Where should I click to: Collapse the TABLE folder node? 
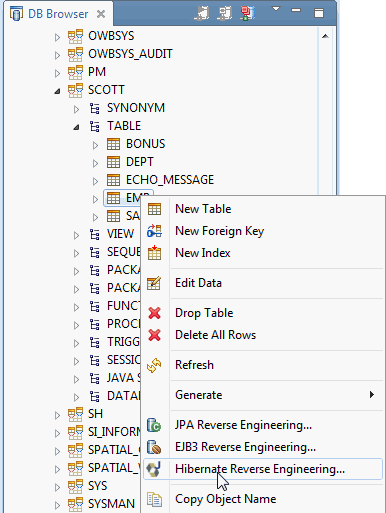76,127
